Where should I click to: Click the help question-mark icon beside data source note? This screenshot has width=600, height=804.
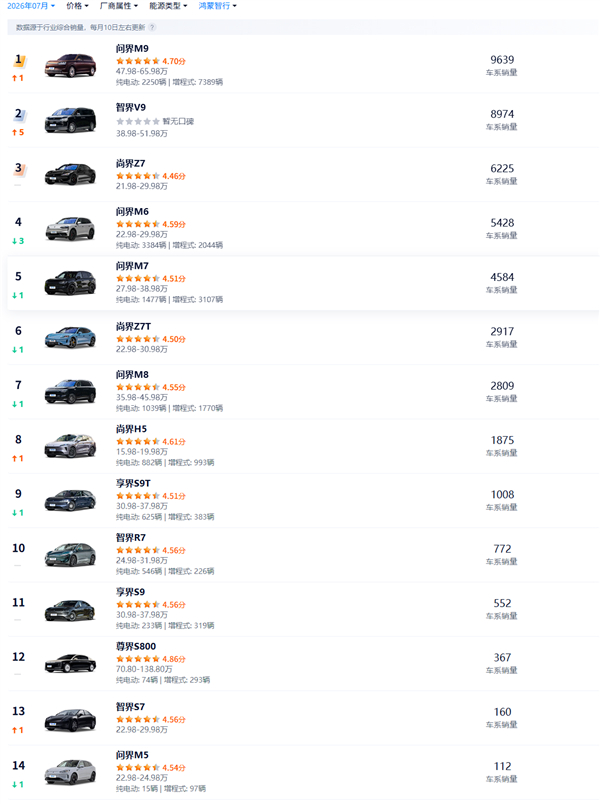point(152,27)
